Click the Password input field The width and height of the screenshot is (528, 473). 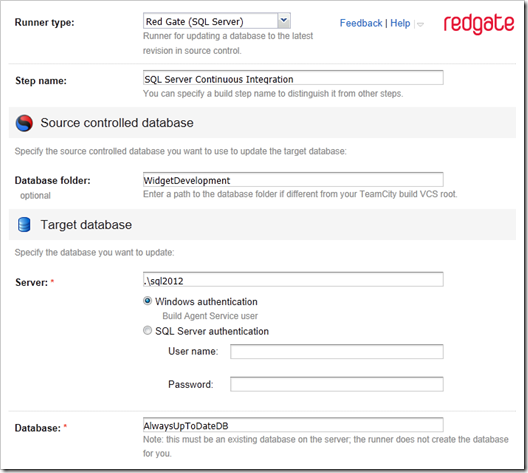(x=337, y=384)
